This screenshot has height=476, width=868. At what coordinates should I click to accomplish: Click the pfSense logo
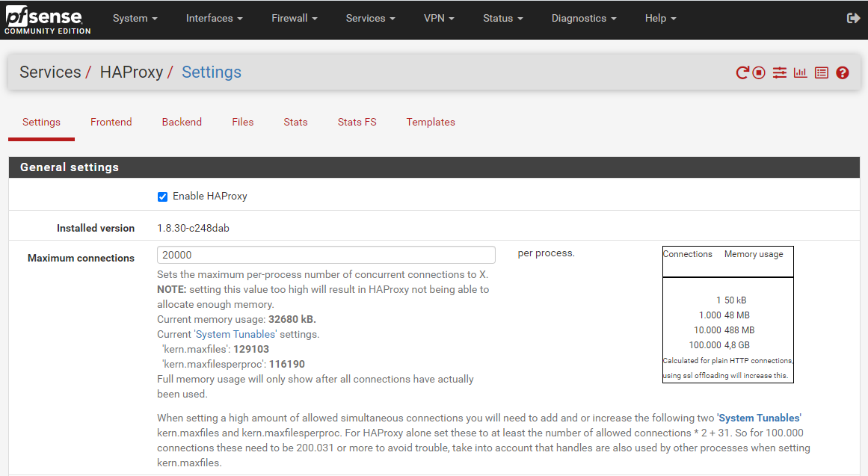point(47,20)
